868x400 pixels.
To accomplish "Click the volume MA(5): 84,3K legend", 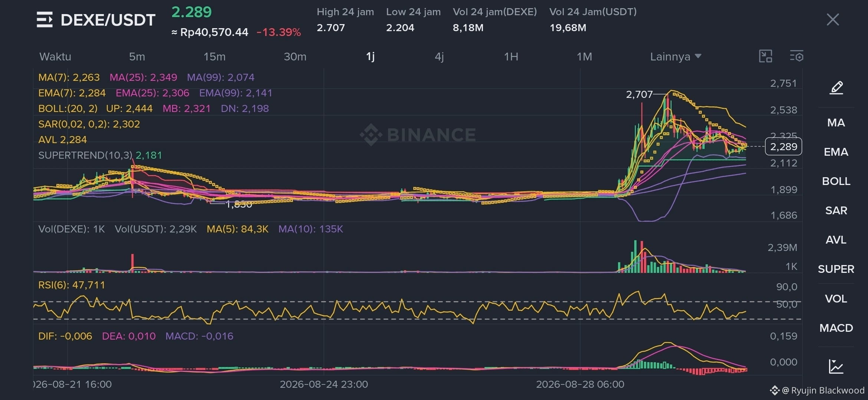I will [x=237, y=229].
